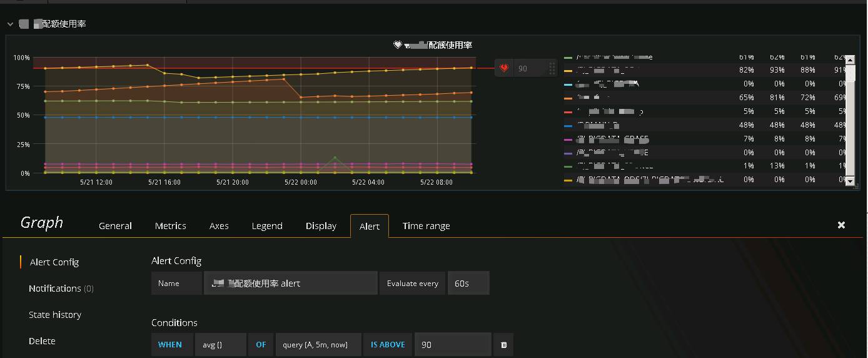Collapse the 配额使用率 row chevron

[10, 24]
